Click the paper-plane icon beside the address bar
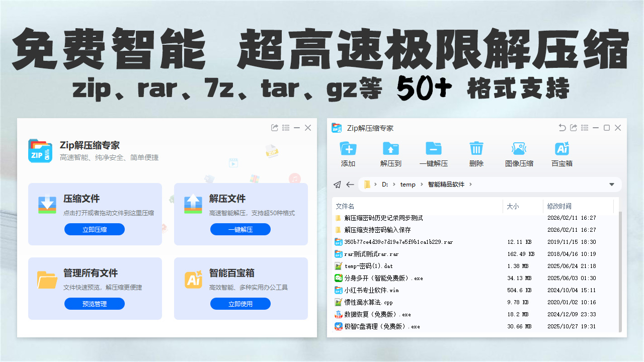The image size is (644, 362). pyautogui.click(x=337, y=185)
